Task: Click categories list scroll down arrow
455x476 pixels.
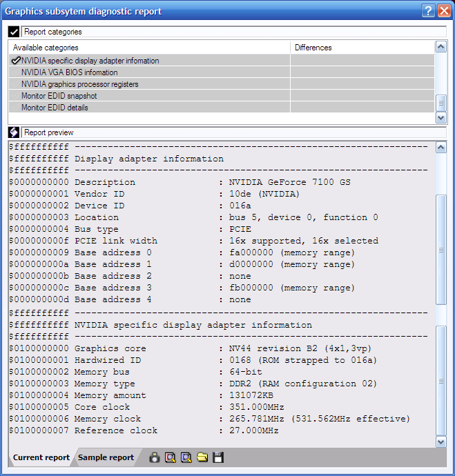Action: 441,117
